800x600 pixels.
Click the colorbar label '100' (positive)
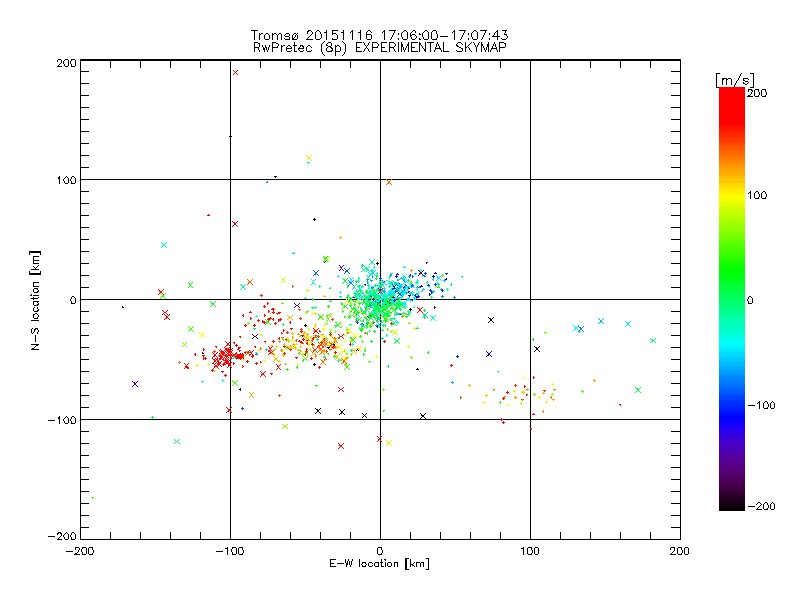tap(757, 195)
